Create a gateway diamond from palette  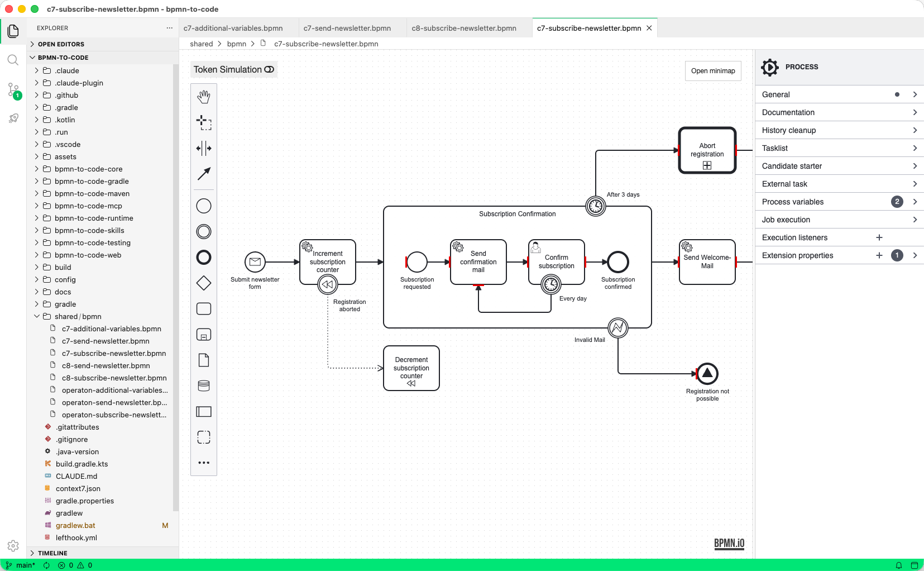point(204,283)
